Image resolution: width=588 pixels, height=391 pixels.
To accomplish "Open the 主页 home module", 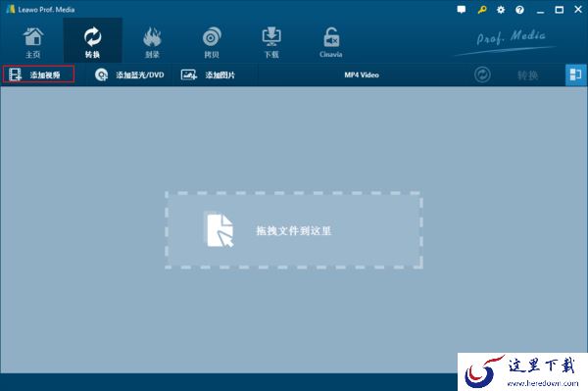I will 33,42.
